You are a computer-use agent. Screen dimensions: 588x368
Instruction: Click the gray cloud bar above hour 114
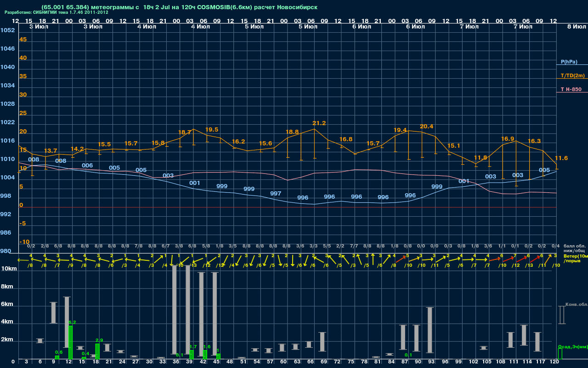524,335
